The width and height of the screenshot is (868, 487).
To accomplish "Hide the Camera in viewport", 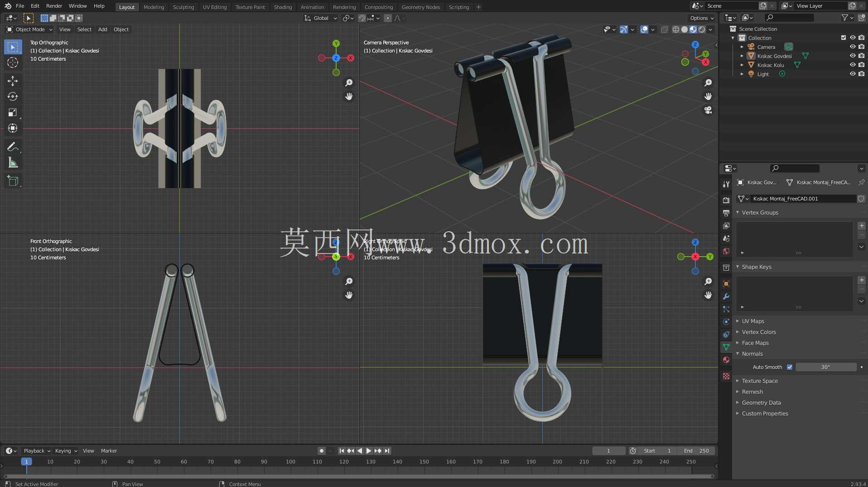I will coord(853,47).
